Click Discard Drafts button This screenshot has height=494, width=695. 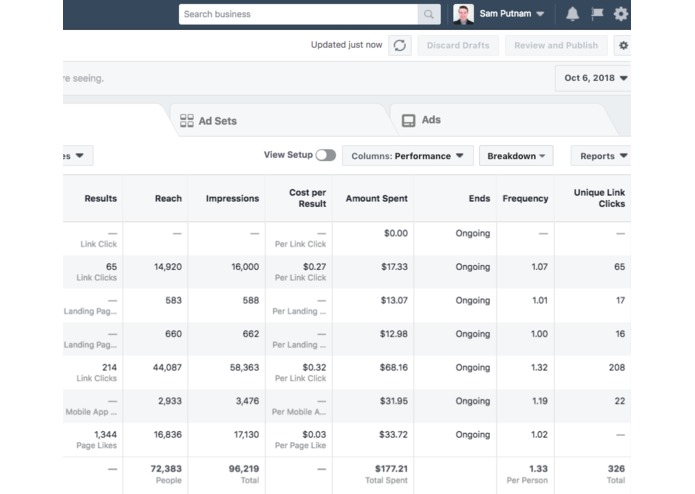458,45
